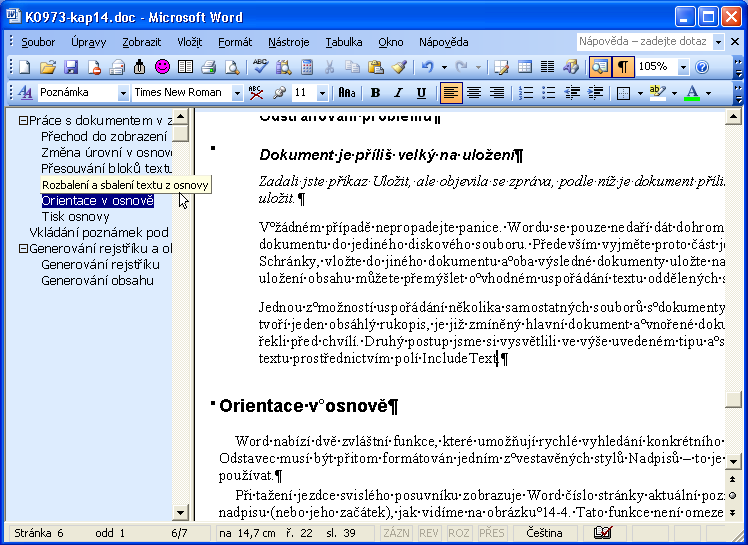The image size is (748, 545).
Task: Align text left
Action: click(450, 93)
